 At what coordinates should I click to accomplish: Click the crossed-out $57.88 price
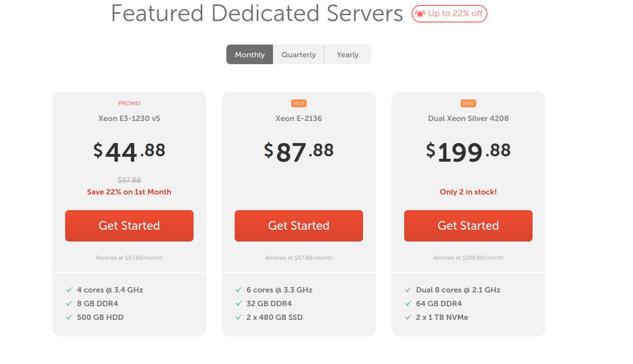coord(129,180)
